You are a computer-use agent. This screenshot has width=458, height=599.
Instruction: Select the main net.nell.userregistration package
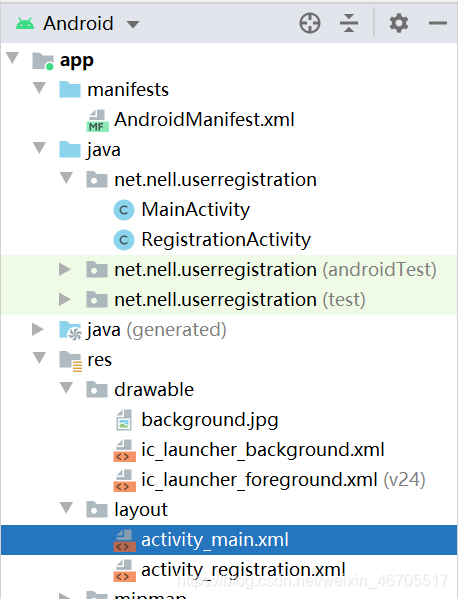tap(215, 180)
